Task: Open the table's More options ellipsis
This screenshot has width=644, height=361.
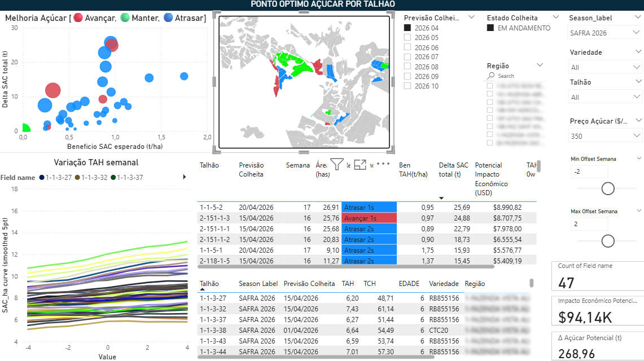Action: click(383, 164)
